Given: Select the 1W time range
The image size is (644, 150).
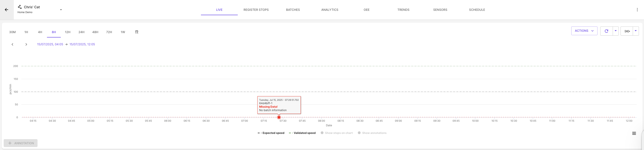Looking at the screenshot, I should coord(123,32).
